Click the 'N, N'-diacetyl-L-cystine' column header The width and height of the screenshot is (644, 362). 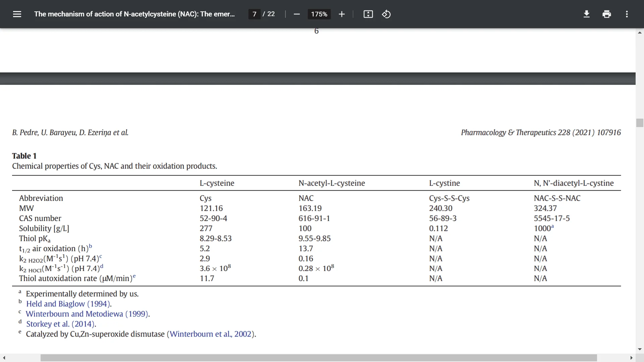coord(574,183)
